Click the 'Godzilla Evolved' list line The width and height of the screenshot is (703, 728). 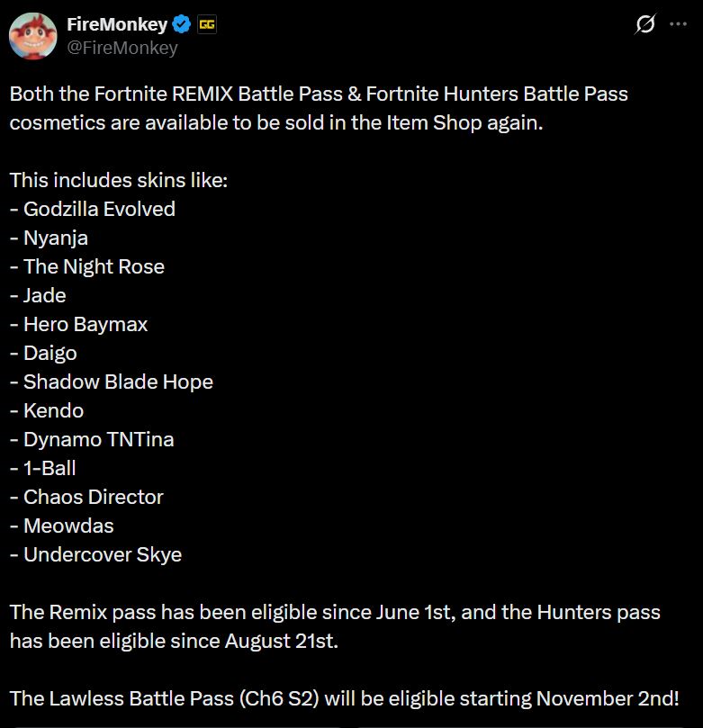coord(93,209)
